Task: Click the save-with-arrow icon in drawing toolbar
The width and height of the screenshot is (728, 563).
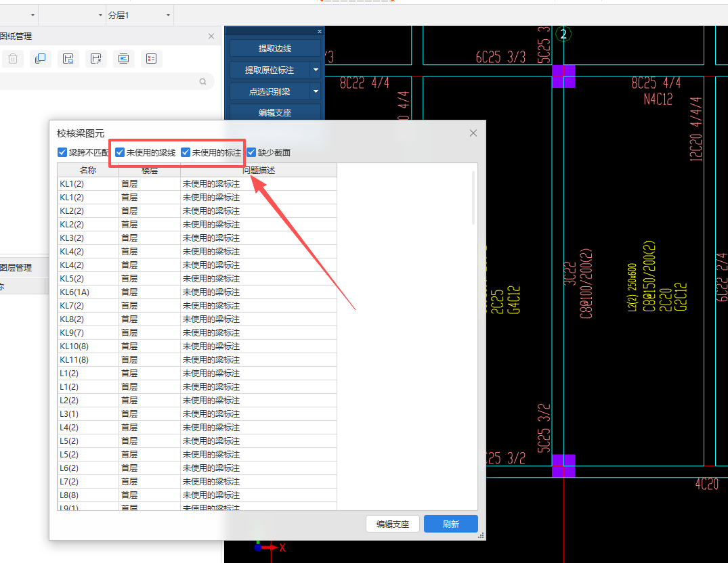Action: [x=68, y=59]
